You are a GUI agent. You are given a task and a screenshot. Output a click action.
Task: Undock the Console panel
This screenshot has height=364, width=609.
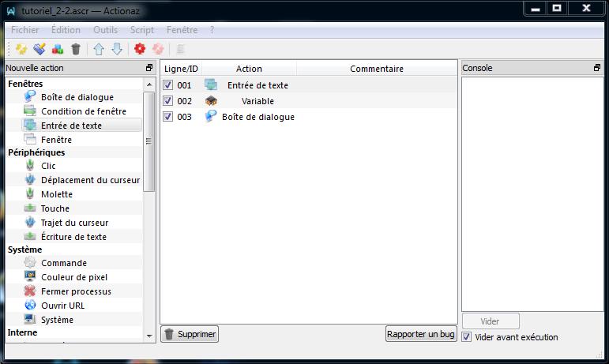pos(597,69)
